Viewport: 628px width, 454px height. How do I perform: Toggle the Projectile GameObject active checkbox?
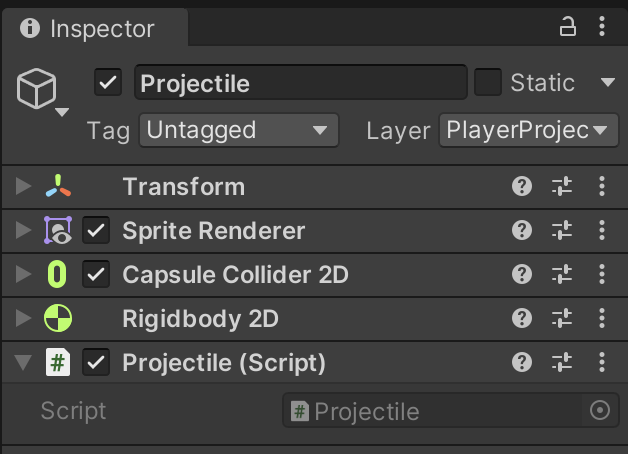(108, 82)
